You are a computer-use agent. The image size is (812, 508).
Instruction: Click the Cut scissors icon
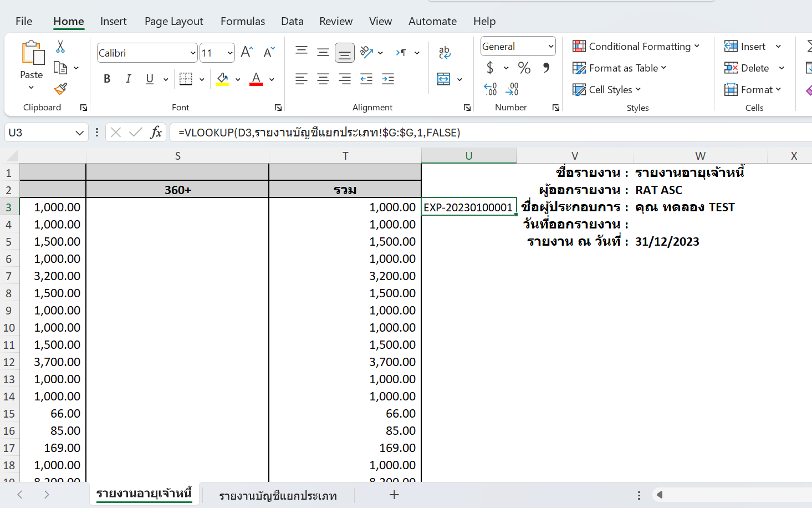pyautogui.click(x=60, y=47)
